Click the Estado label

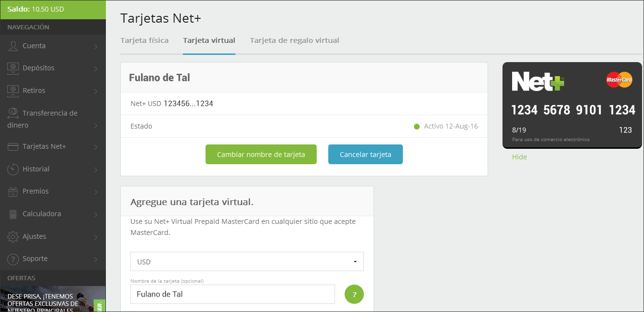[x=141, y=126]
